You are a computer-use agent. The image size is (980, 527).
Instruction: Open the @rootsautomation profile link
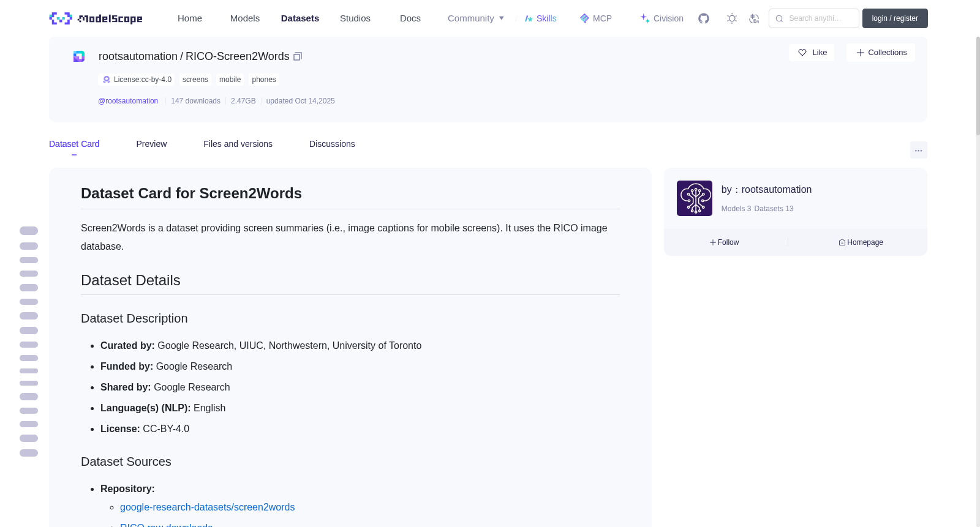pyautogui.click(x=128, y=101)
